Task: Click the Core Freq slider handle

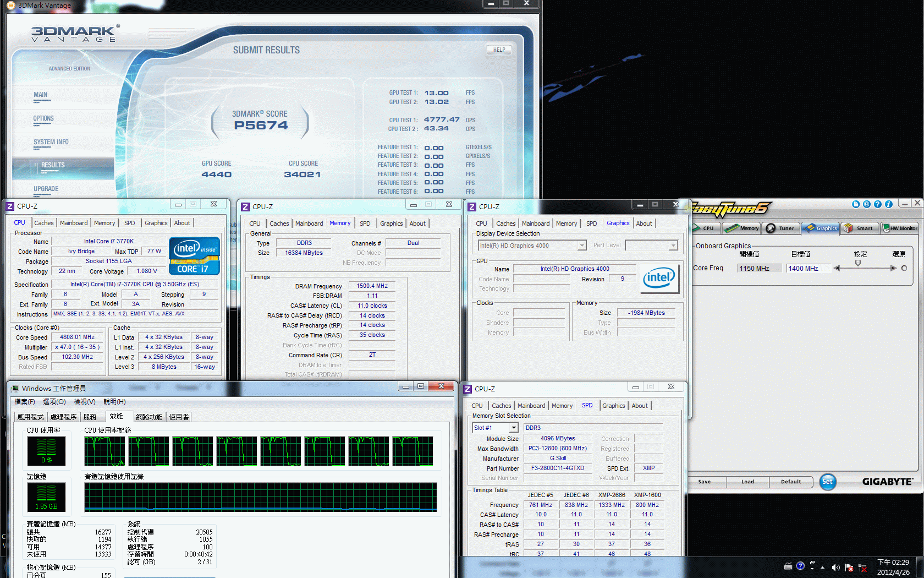Action: pyautogui.click(x=858, y=263)
